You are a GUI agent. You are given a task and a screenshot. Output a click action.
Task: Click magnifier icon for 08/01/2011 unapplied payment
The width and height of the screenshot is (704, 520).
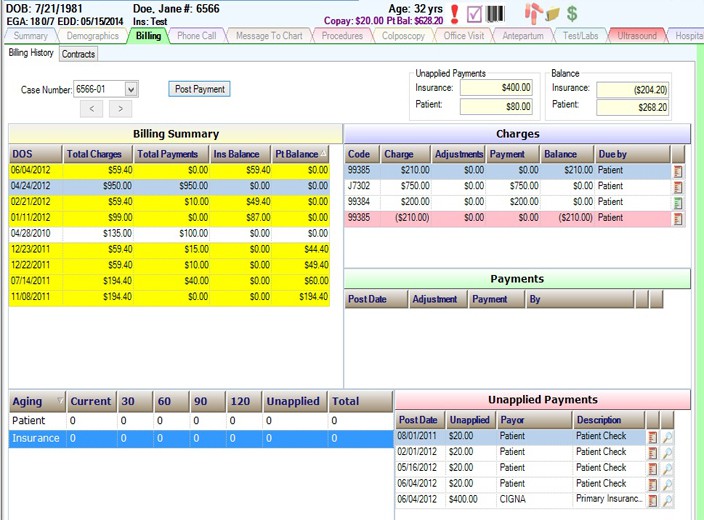(x=668, y=437)
